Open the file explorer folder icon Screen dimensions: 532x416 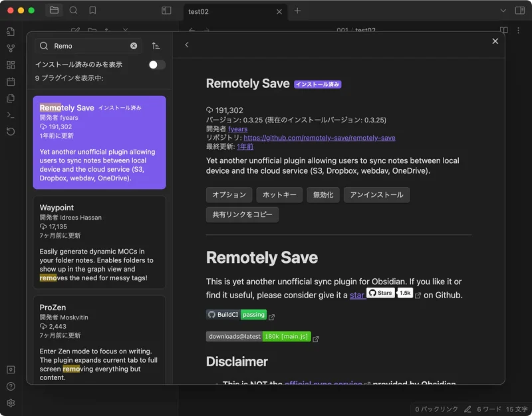click(54, 10)
